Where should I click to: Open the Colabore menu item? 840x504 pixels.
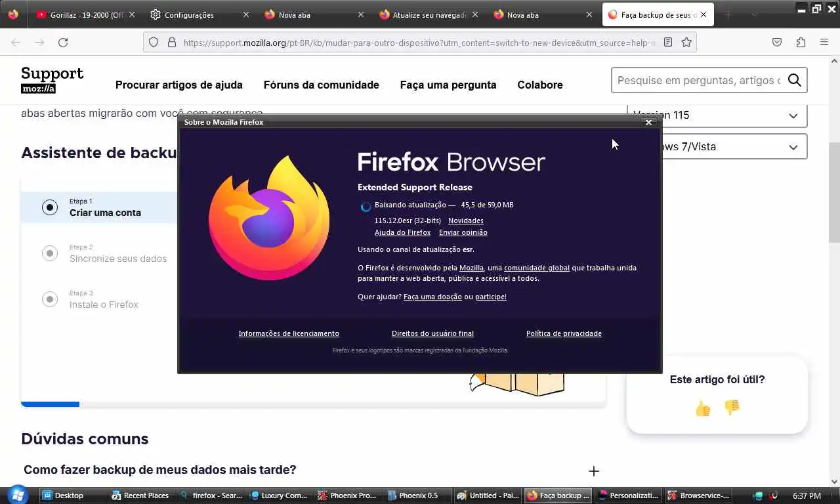coord(540,85)
